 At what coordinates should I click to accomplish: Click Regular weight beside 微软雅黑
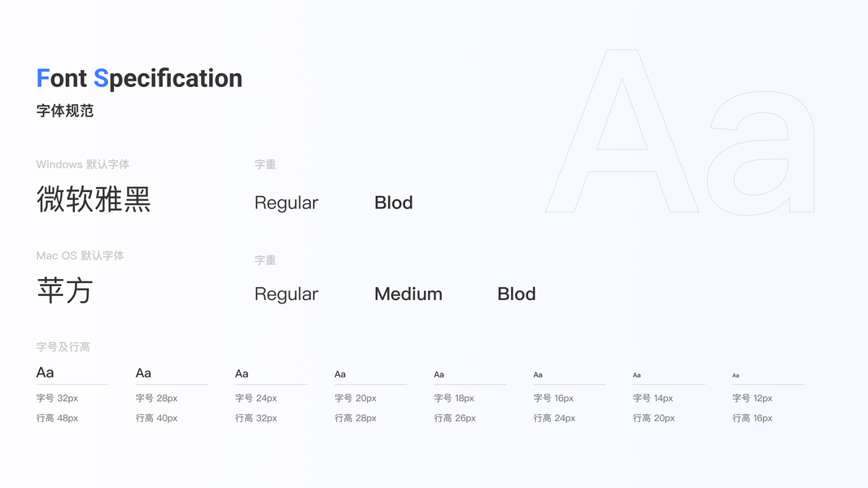pos(286,203)
